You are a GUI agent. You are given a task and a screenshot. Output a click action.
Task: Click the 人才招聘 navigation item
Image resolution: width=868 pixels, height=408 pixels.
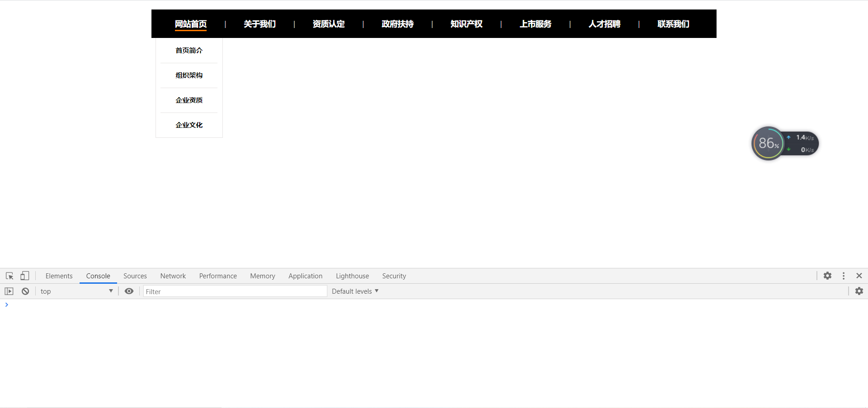coord(604,24)
